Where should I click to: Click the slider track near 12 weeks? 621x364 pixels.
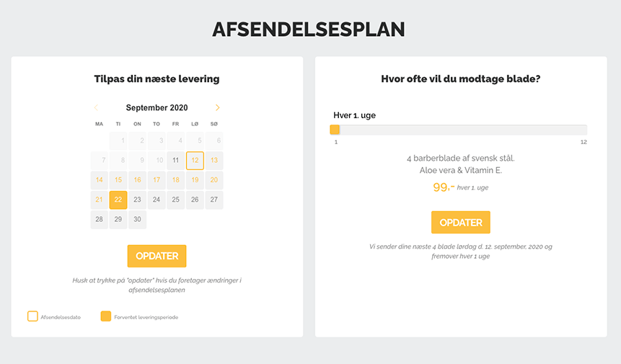coord(582,130)
